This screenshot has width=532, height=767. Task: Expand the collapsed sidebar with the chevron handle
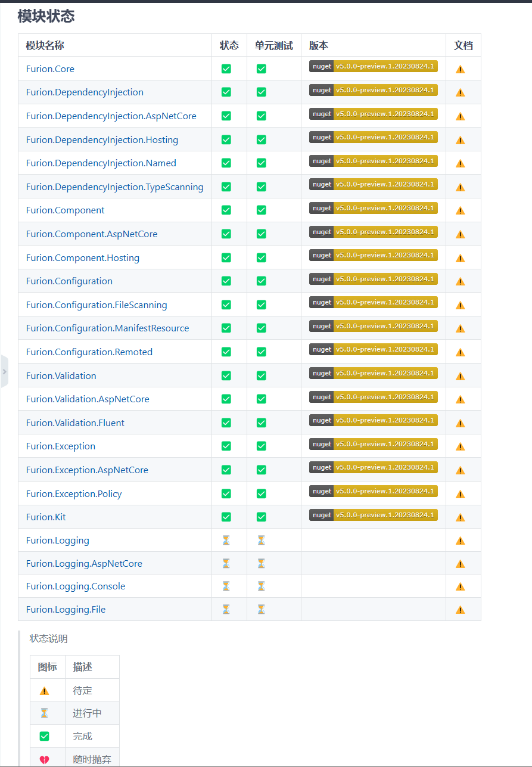[x=4, y=371]
